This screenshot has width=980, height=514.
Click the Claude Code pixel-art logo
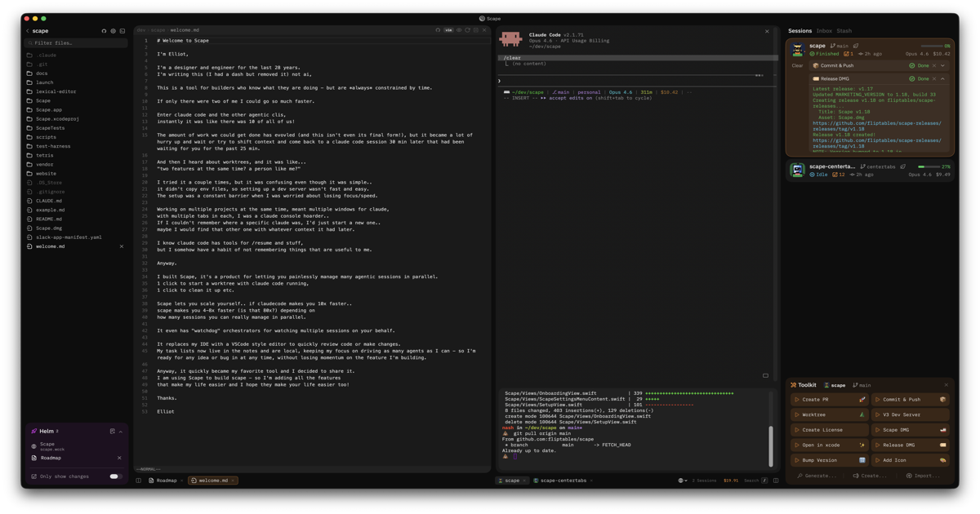point(513,38)
